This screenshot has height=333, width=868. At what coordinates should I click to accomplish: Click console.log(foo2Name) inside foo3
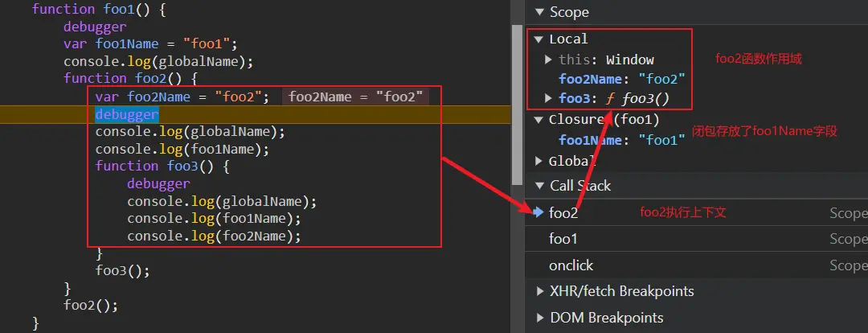(x=214, y=236)
